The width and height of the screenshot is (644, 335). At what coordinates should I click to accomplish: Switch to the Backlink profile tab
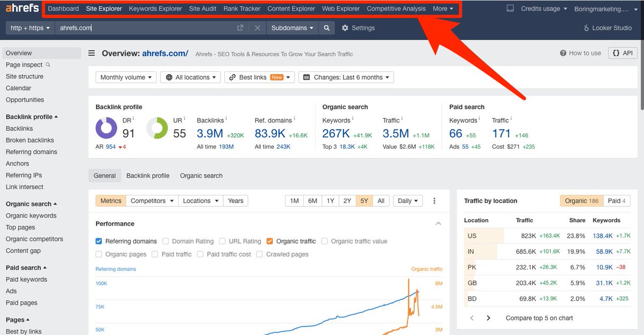[x=148, y=176]
